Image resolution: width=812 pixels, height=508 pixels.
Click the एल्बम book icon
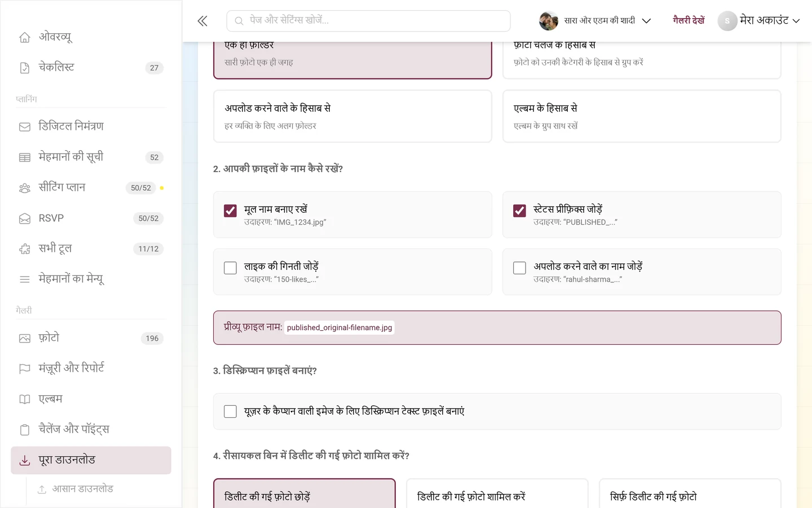point(25,399)
